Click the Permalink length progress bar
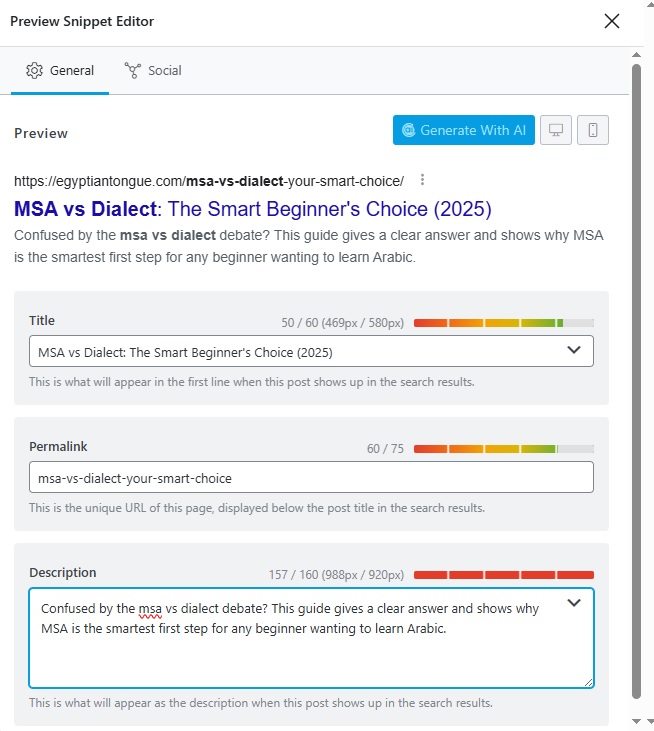The image size is (654, 731). [x=503, y=449]
